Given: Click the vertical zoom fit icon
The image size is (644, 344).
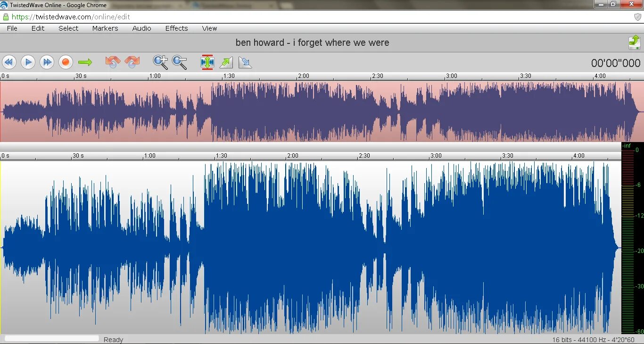Looking at the screenshot, I should 207,62.
